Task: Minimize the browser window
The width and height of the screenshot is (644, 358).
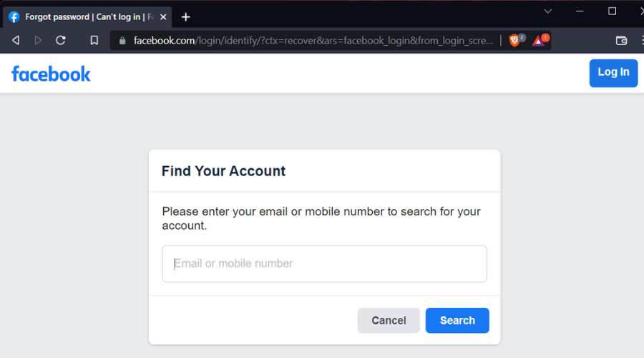Action: tap(580, 11)
